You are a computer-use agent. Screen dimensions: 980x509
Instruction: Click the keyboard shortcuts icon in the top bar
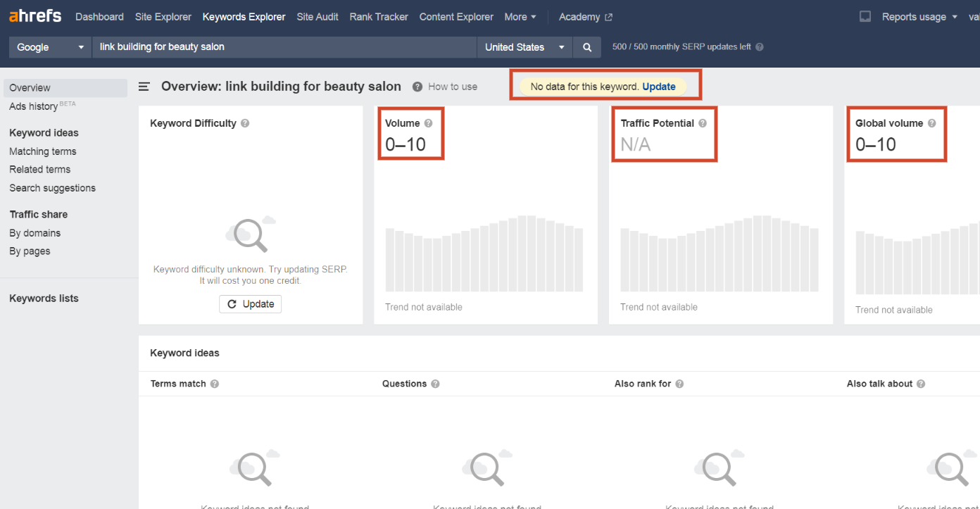865,15
